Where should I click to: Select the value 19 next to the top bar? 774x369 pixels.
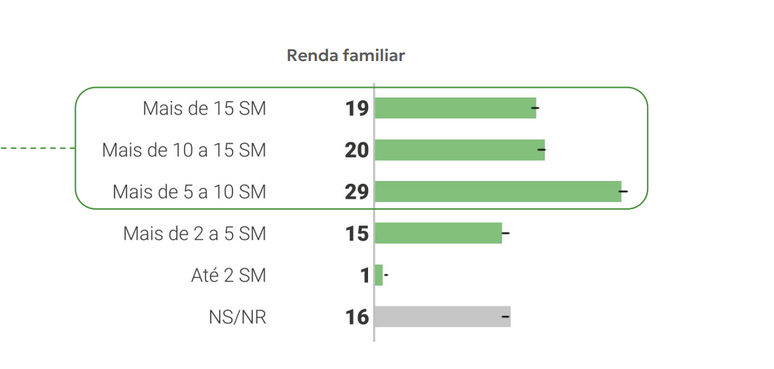pos(357,109)
